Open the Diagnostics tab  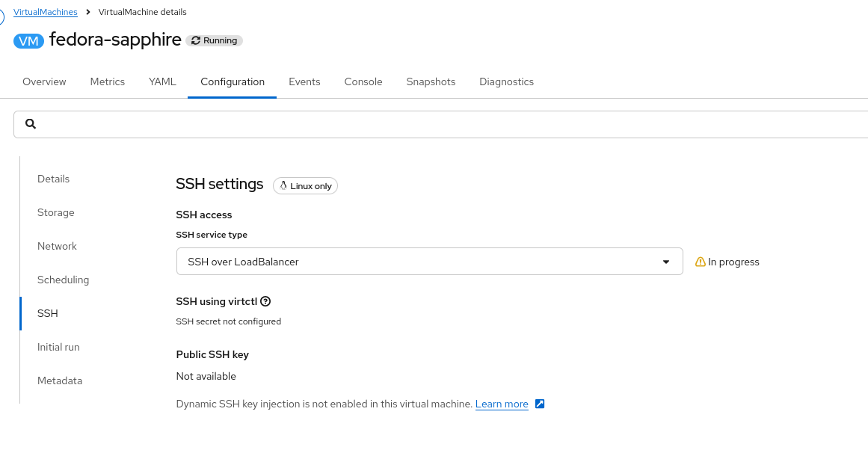coord(506,81)
